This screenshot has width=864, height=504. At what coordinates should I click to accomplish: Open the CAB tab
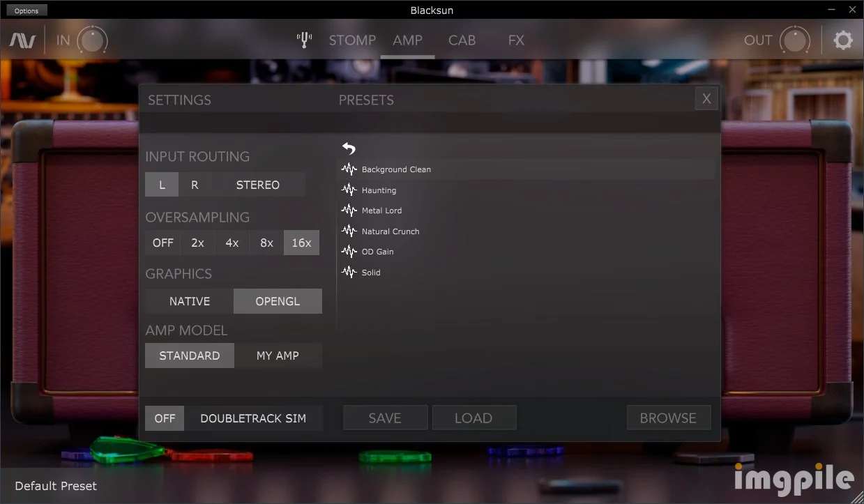coord(462,40)
